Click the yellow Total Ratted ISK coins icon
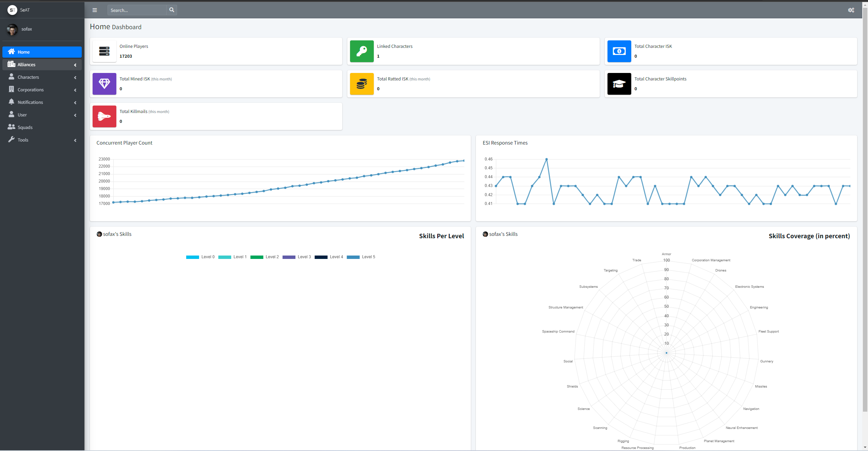This screenshot has width=868, height=451. [x=362, y=84]
